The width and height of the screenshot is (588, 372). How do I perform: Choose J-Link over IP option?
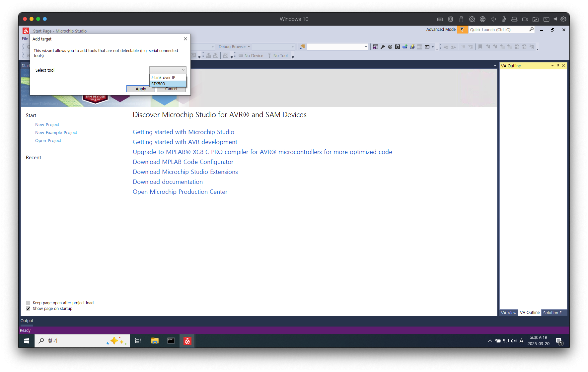[168, 78]
